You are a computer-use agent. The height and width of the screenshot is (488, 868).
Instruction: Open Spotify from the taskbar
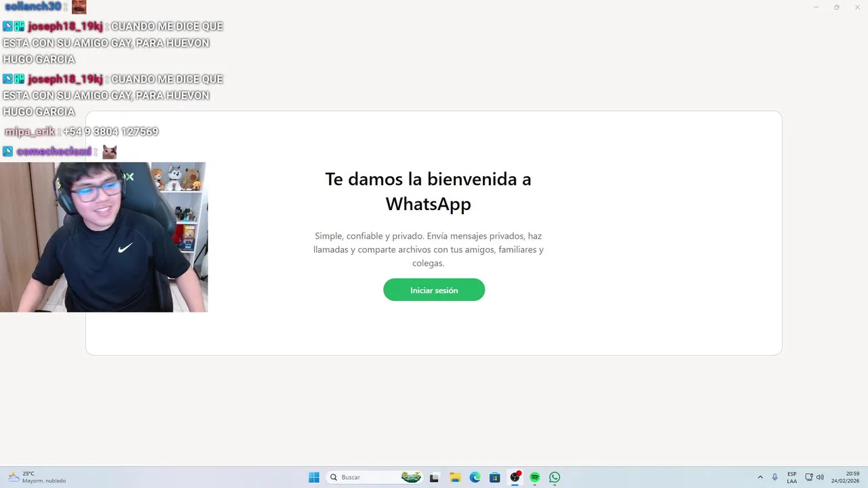pos(535,477)
